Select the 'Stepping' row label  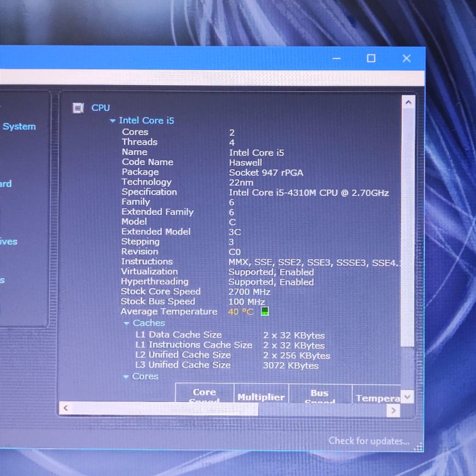click(x=140, y=242)
